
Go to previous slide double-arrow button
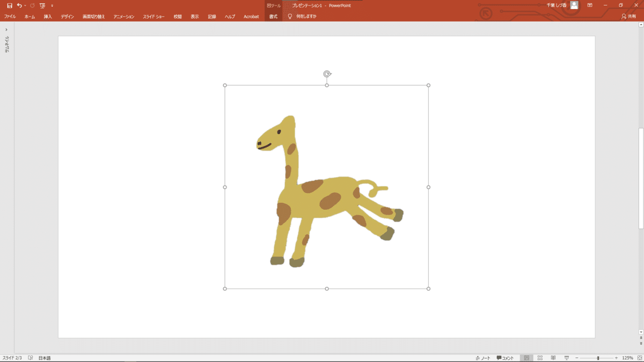[641, 338]
